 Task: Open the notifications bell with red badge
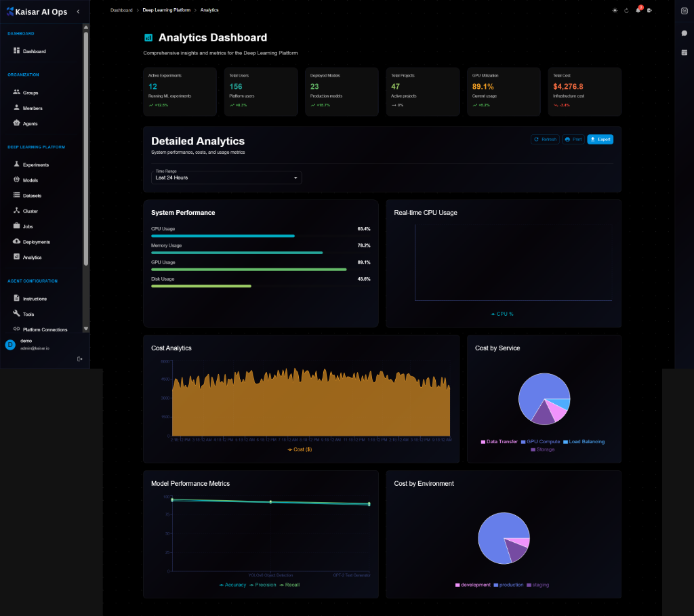[x=637, y=10]
